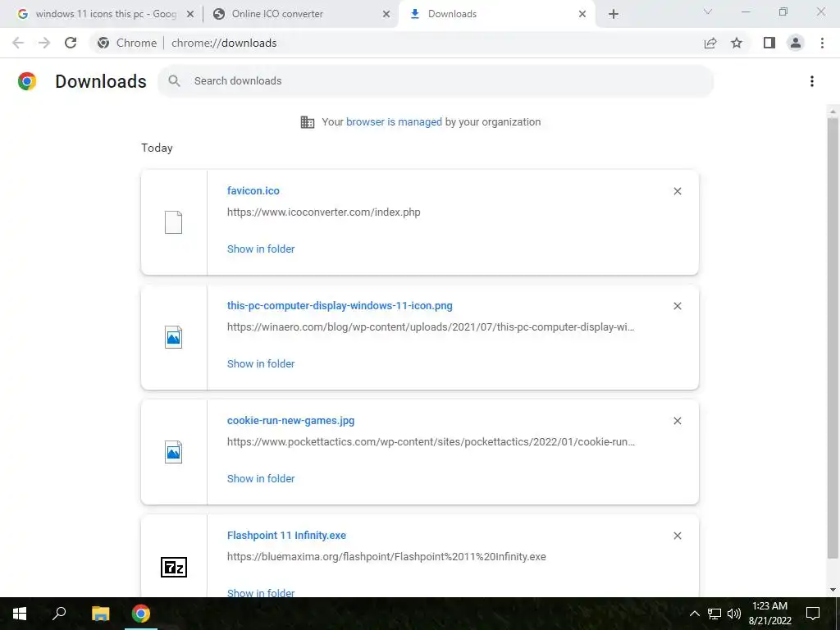
Task: Close the windows 11 icons Google tab
Action: click(190, 15)
